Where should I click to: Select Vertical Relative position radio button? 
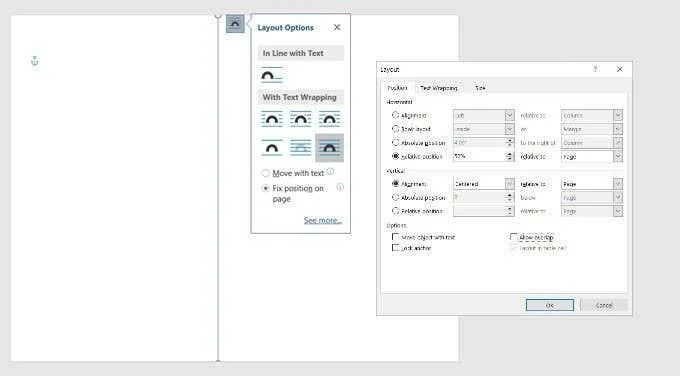click(x=395, y=211)
